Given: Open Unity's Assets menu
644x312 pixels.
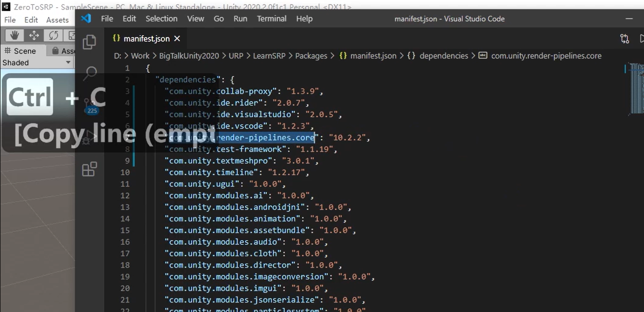Looking at the screenshot, I should click(58, 20).
